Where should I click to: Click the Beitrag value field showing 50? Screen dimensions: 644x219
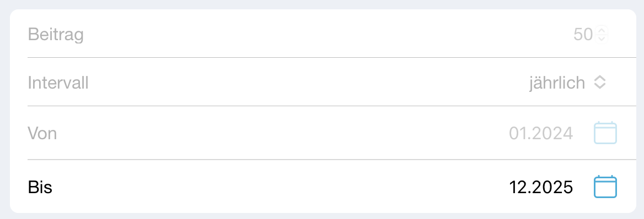tap(583, 35)
